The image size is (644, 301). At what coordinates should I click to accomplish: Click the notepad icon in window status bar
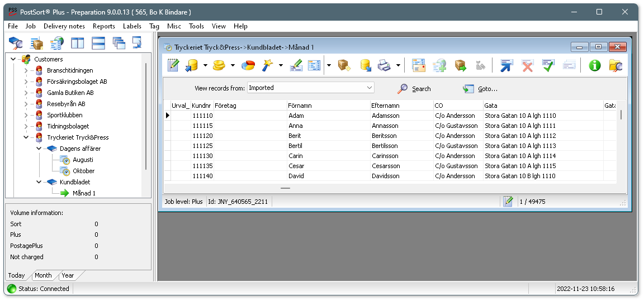point(508,202)
